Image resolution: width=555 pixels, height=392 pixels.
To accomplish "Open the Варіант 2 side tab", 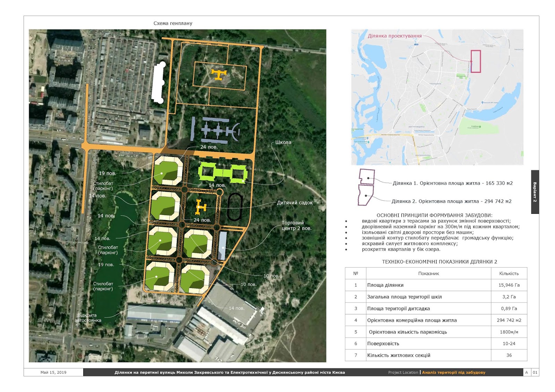I will pyautogui.click(x=535, y=192).
